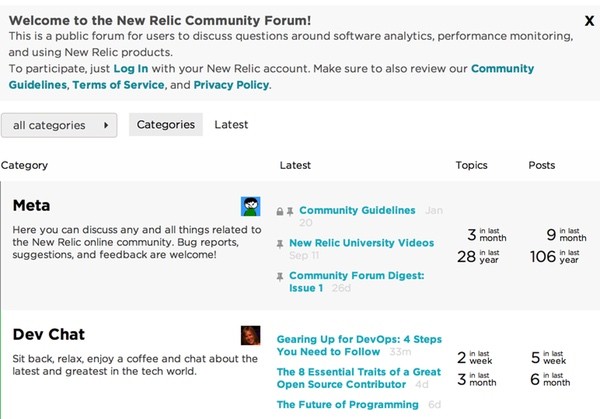This screenshot has width=600, height=419.
Task: Switch to the Latest tab
Action: tap(231, 124)
